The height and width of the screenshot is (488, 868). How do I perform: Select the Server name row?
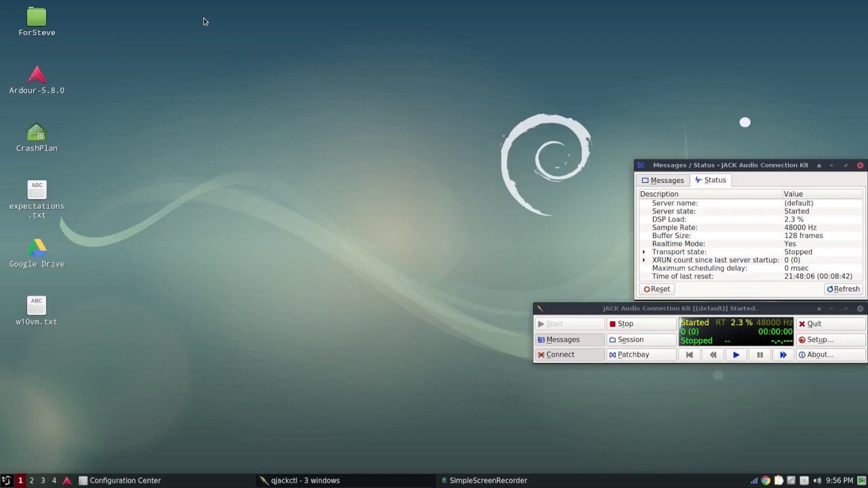click(x=751, y=203)
